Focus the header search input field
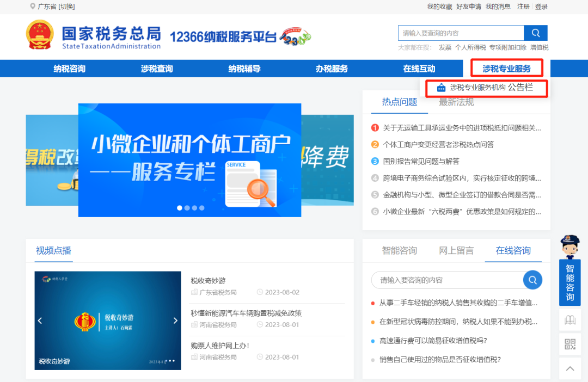Screen dimensions: 588x382 coord(461,33)
